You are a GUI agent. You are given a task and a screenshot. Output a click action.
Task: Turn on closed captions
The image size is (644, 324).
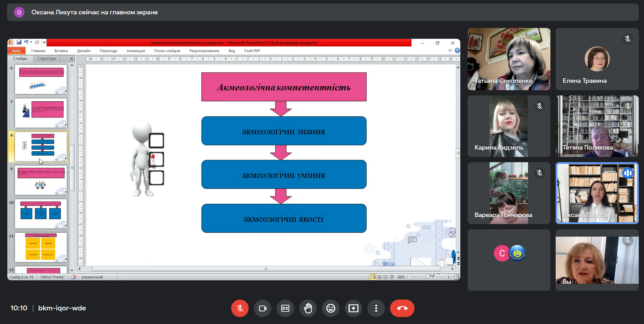tap(285, 308)
